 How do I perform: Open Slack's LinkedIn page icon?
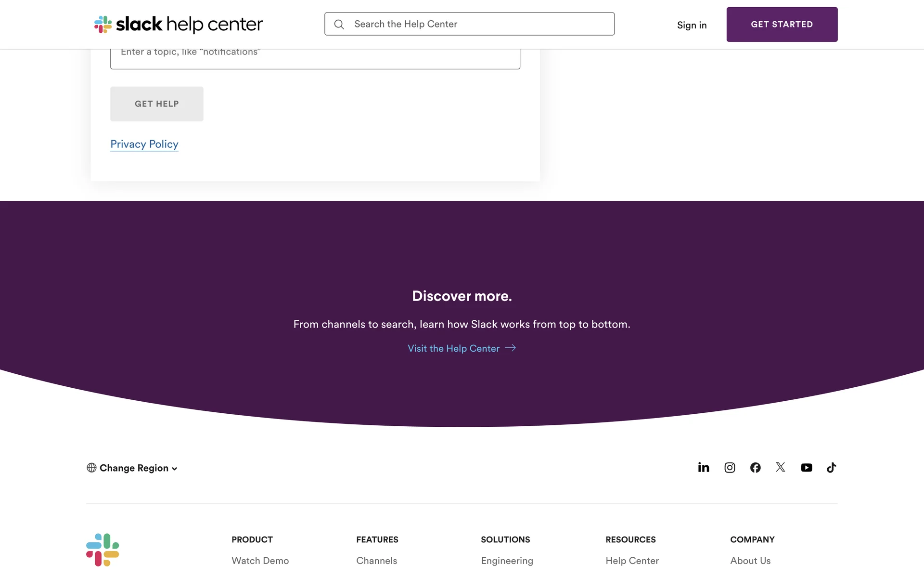point(703,467)
